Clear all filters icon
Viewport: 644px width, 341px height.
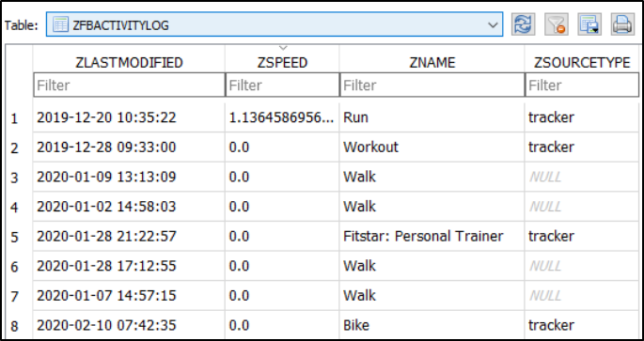click(557, 24)
